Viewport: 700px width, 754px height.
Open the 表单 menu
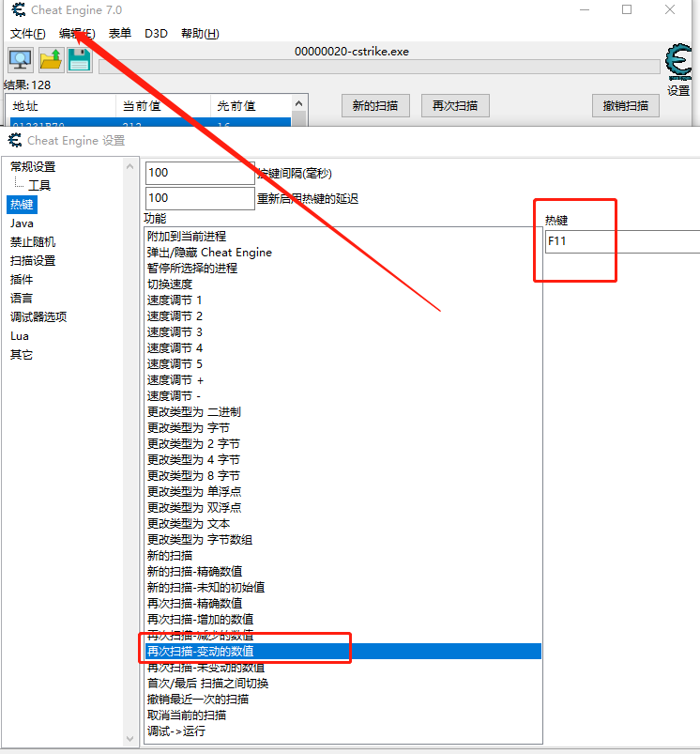point(119,34)
